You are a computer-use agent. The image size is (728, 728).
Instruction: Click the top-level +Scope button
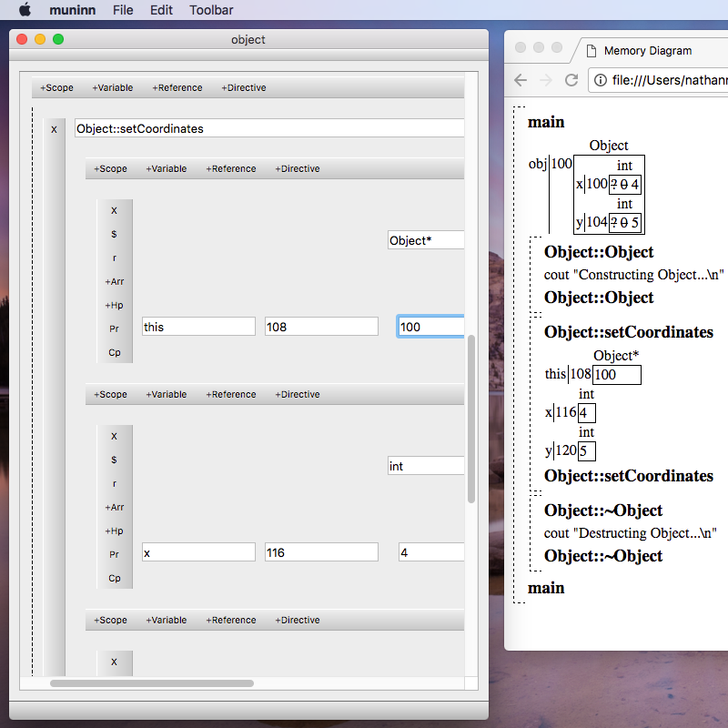tap(56, 88)
